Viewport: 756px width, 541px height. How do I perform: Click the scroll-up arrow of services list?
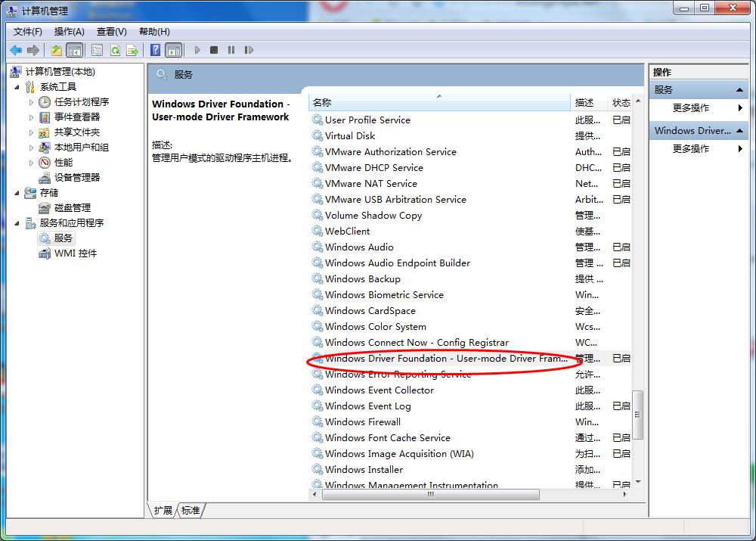638,101
